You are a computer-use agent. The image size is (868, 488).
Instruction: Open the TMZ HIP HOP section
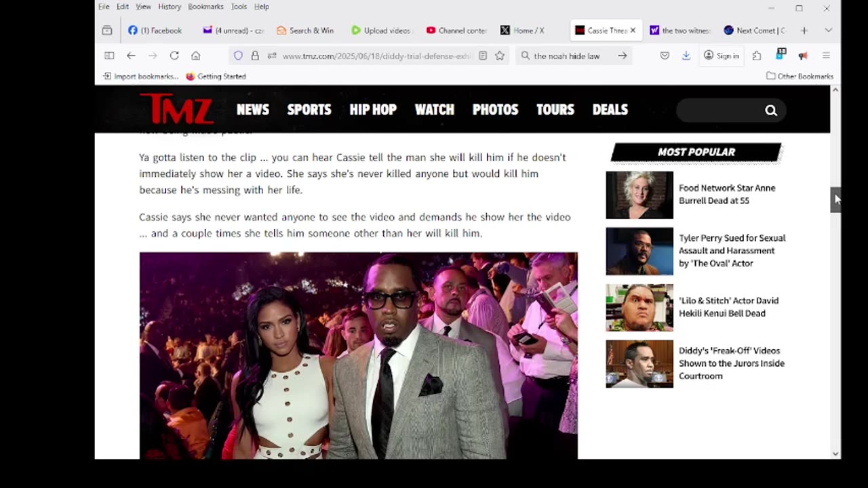[x=373, y=110]
